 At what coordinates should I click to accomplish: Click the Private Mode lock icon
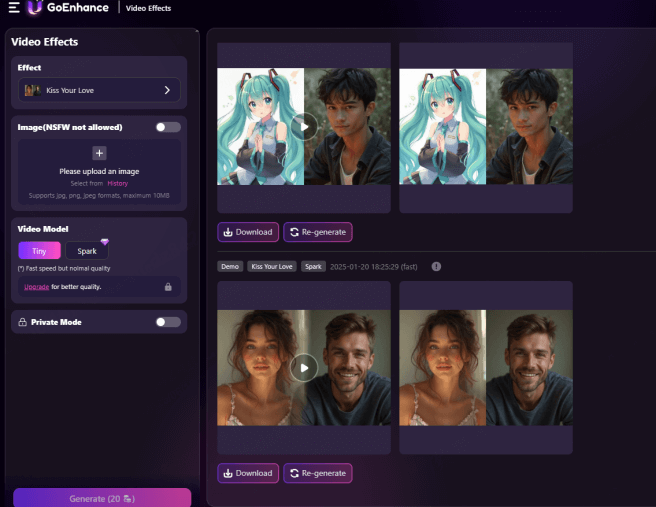click(23, 322)
